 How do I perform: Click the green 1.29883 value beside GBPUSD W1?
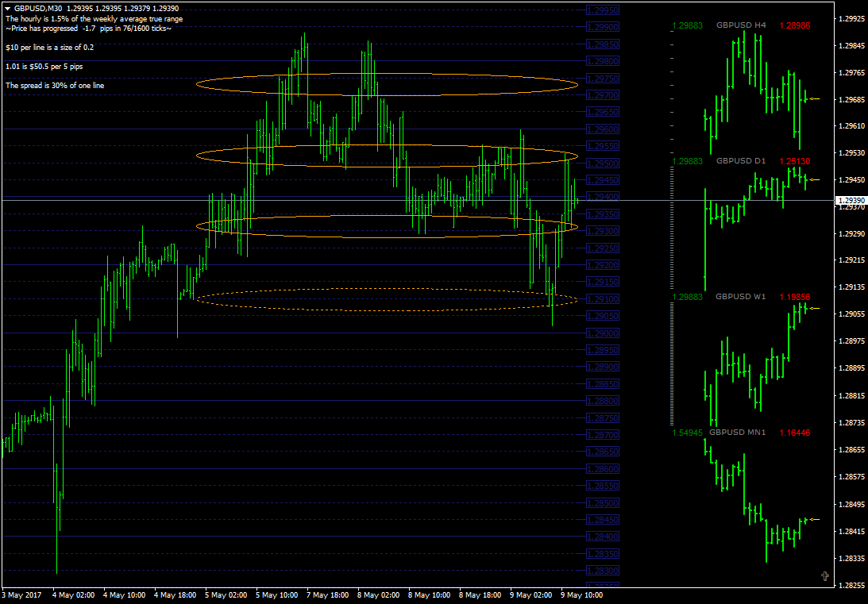click(687, 297)
